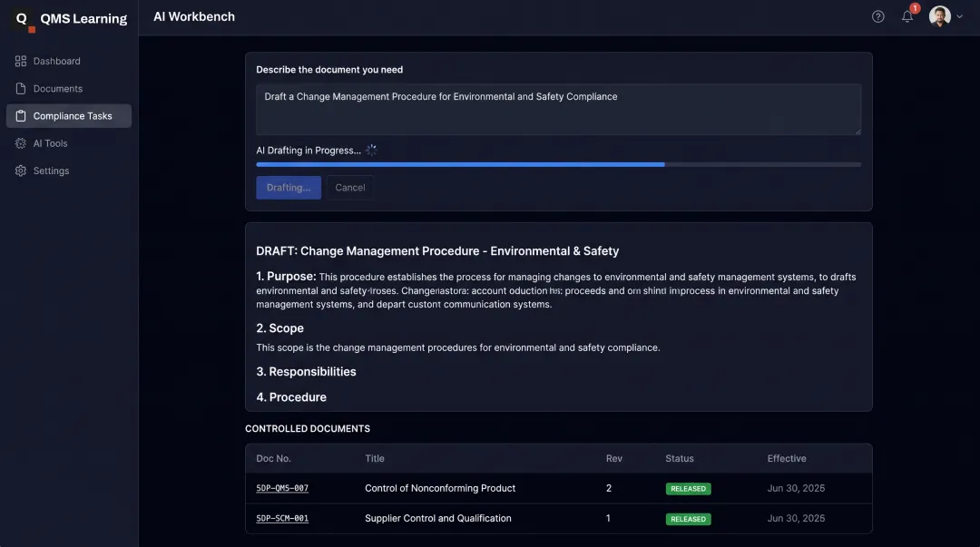Click the Effective column header
The width and height of the screenshot is (980, 547).
coord(786,458)
